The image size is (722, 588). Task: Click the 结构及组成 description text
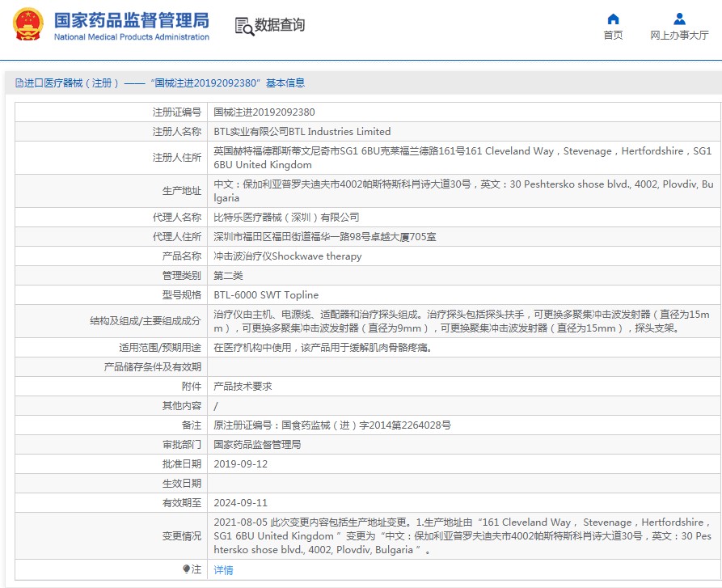pos(462,321)
